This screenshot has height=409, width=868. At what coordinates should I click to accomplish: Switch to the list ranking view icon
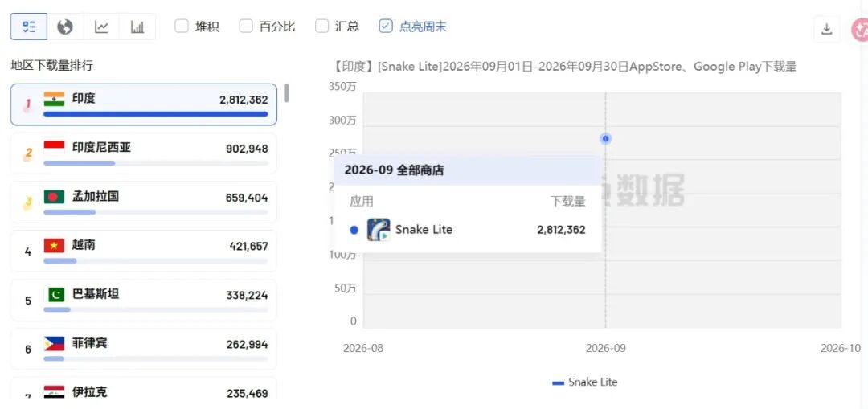(29, 27)
